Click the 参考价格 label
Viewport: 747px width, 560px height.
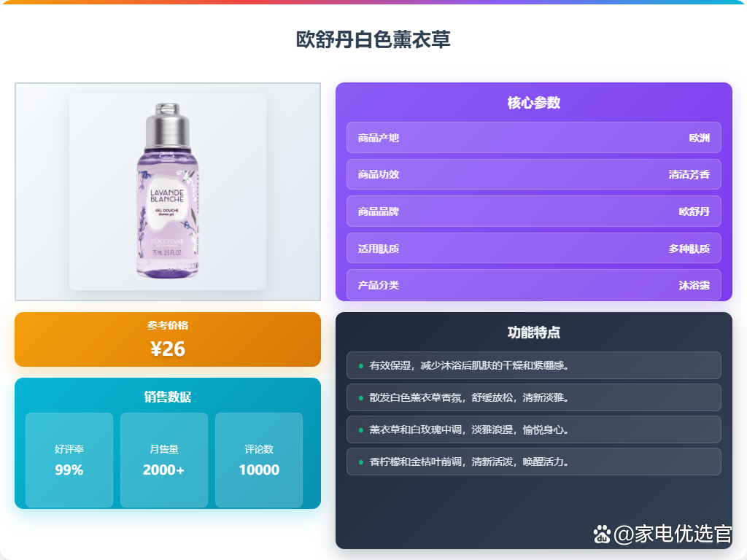click(x=168, y=325)
